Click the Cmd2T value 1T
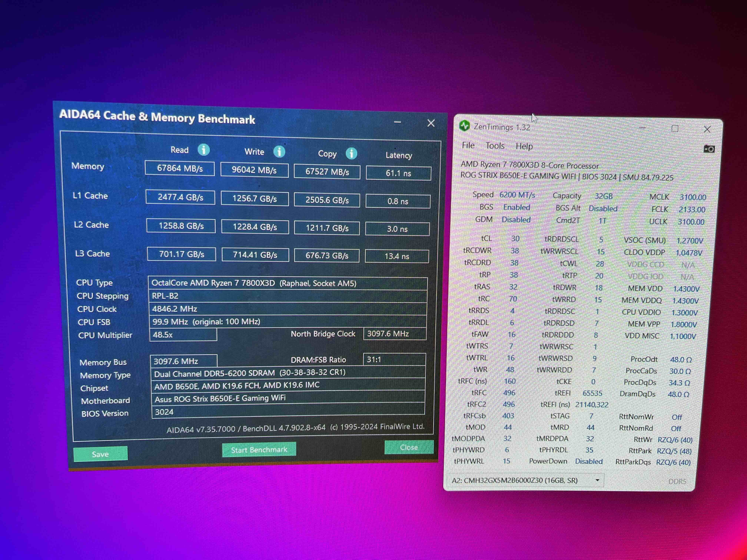The height and width of the screenshot is (560, 747). [602, 221]
